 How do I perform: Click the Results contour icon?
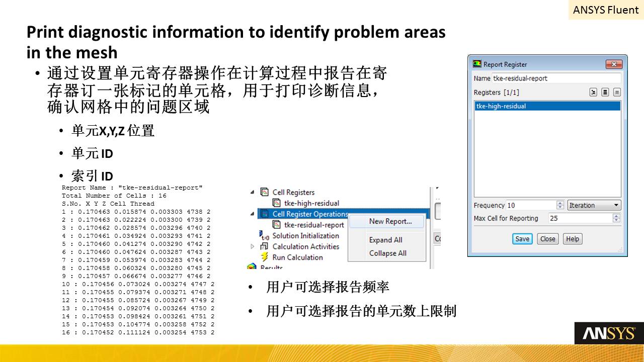[252, 266]
